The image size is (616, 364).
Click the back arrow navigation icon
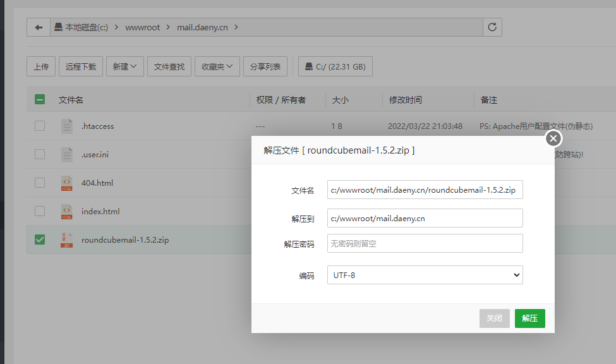pyautogui.click(x=39, y=27)
